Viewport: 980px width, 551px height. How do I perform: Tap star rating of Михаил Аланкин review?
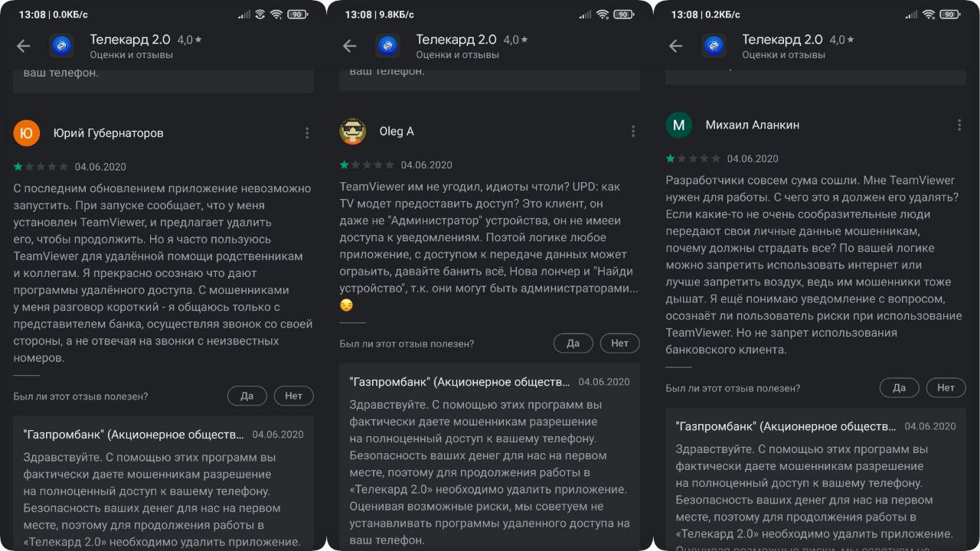[x=693, y=159]
